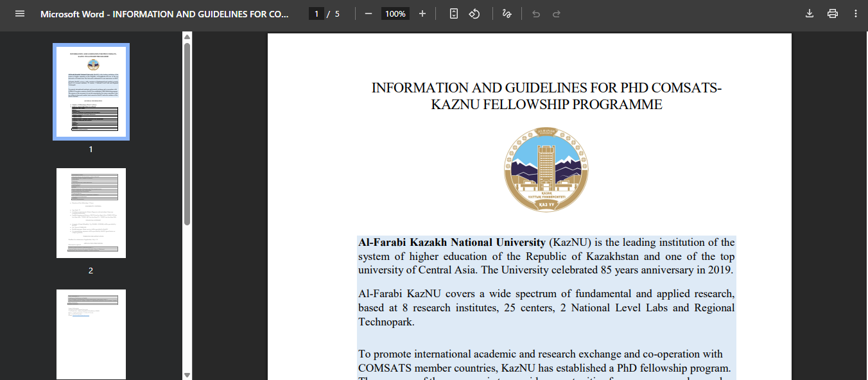The height and width of the screenshot is (380, 868).
Task: Select the page 2 thumbnail
Action: [x=91, y=212]
